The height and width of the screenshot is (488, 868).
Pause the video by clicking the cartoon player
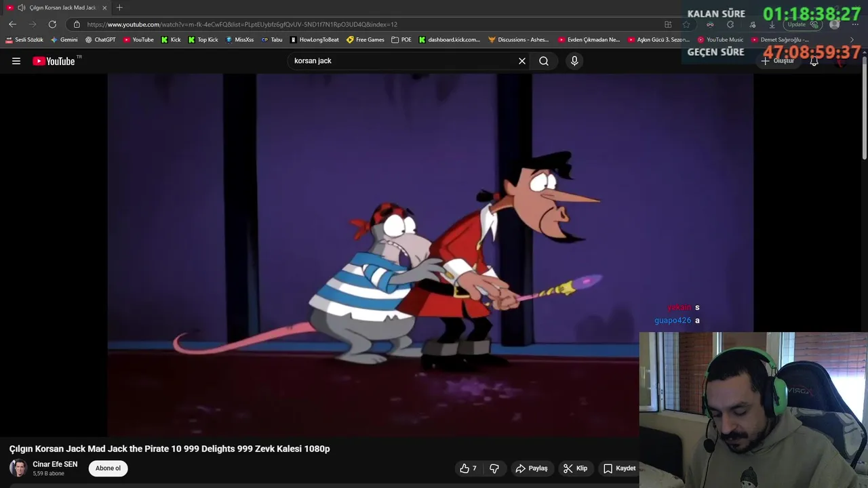(430, 255)
